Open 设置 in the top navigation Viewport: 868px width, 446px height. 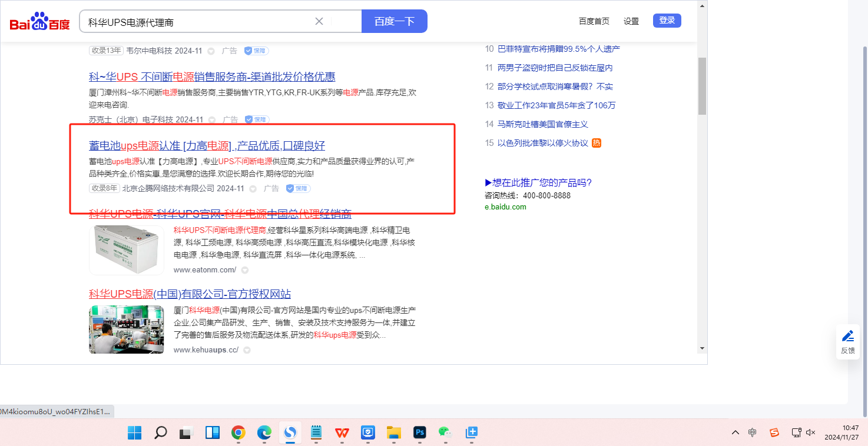[631, 21]
